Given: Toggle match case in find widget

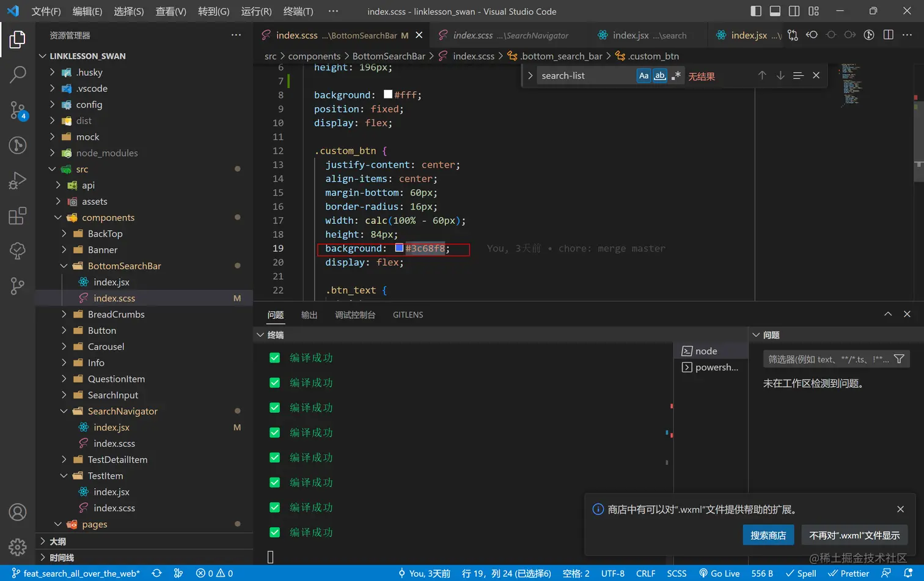Looking at the screenshot, I should coord(643,76).
